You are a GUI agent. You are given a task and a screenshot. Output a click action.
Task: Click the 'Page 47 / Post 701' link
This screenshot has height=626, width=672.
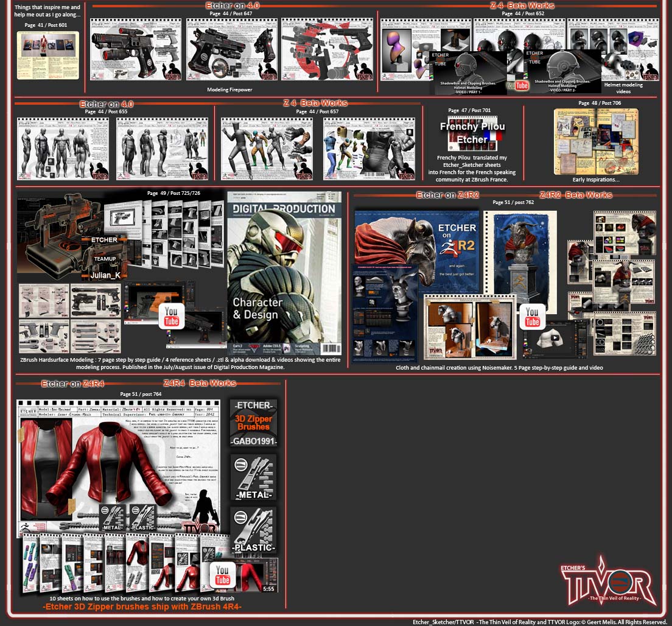point(469,110)
